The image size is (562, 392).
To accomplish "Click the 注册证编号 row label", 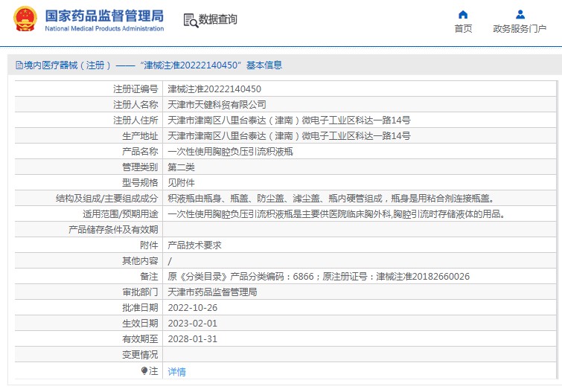I will (135, 89).
